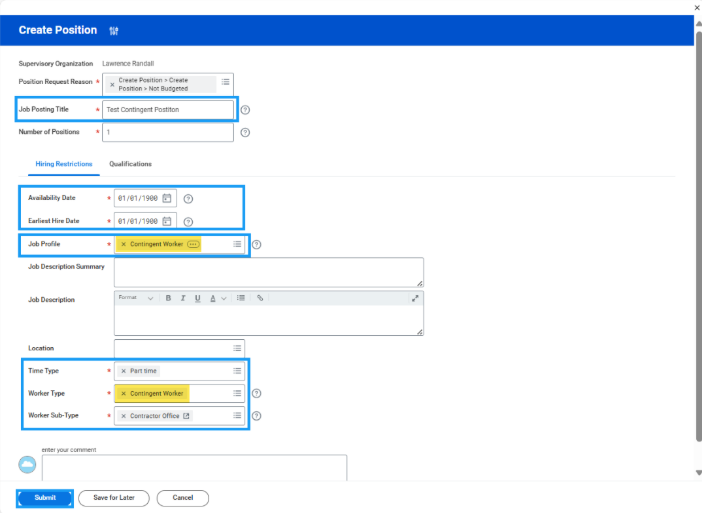The height and width of the screenshot is (513, 702).
Task: Remove the Part time selection
Action: (x=123, y=371)
